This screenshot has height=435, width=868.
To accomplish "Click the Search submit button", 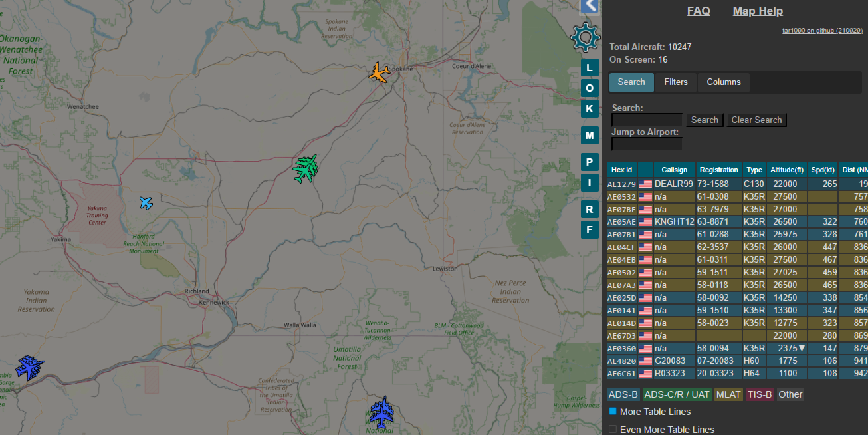I will [x=705, y=120].
